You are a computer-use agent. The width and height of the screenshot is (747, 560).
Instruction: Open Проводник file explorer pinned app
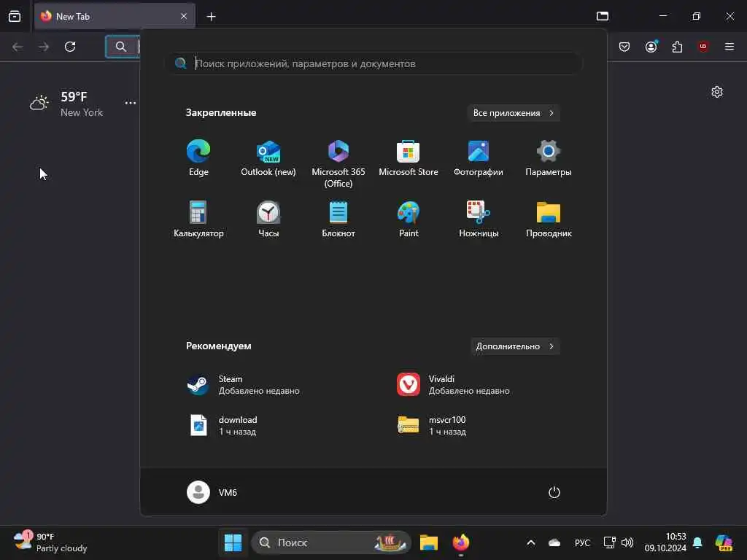point(549,219)
